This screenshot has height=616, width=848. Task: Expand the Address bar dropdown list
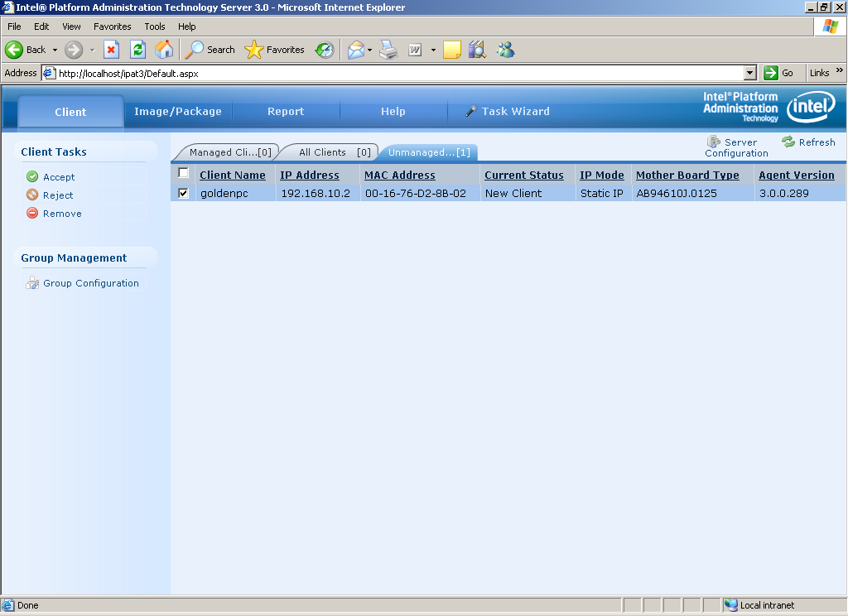[749, 73]
